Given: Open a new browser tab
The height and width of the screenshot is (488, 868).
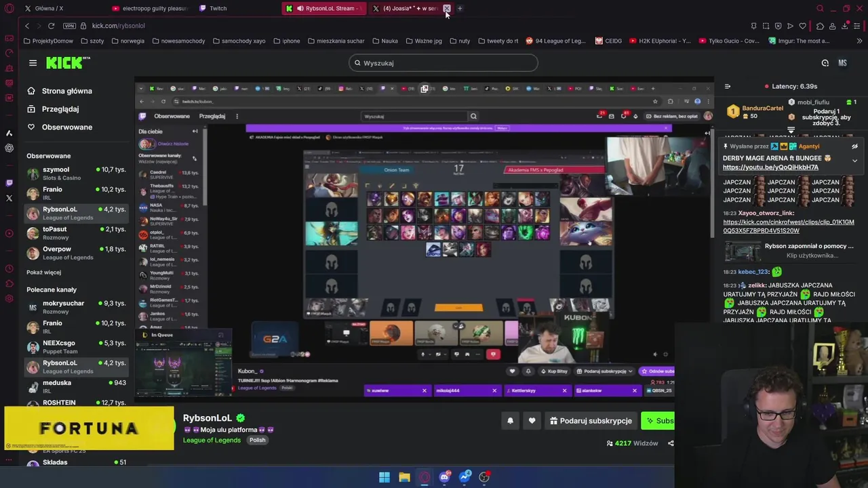Looking at the screenshot, I should [460, 9].
